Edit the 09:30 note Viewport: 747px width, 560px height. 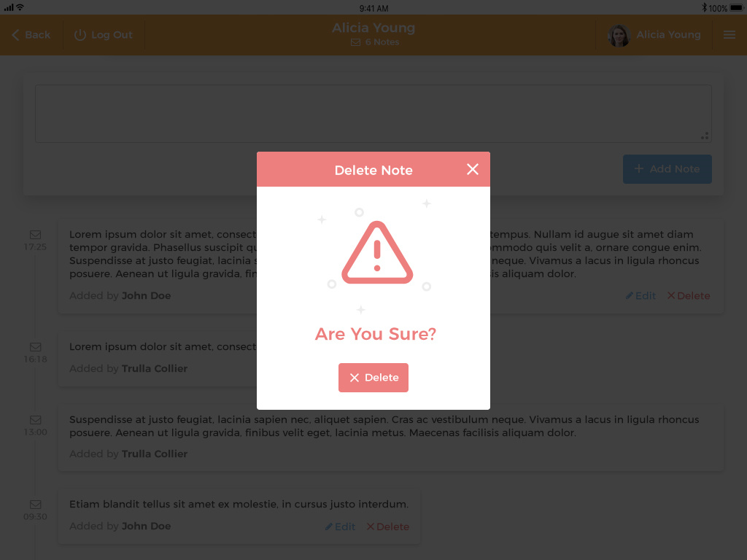340,526
